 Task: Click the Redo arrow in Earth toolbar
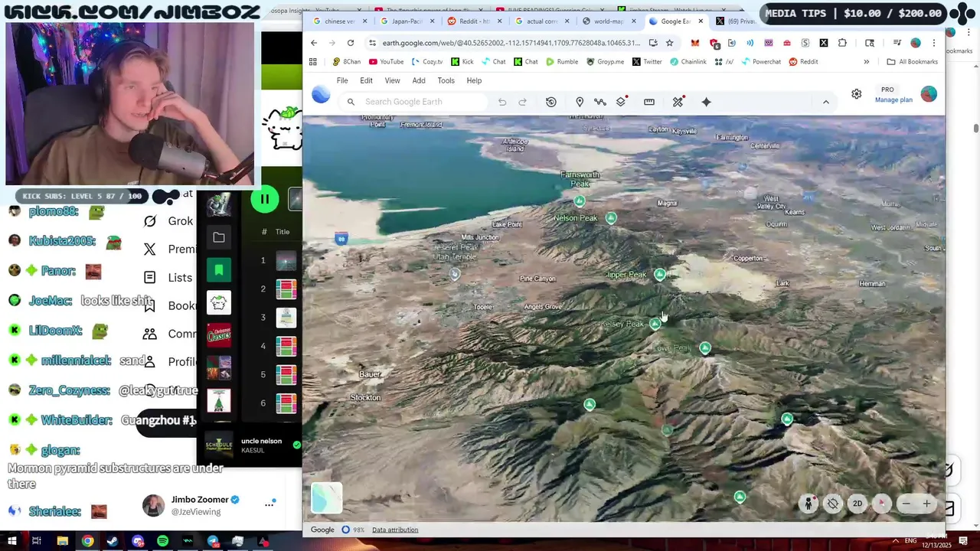(x=523, y=102)
